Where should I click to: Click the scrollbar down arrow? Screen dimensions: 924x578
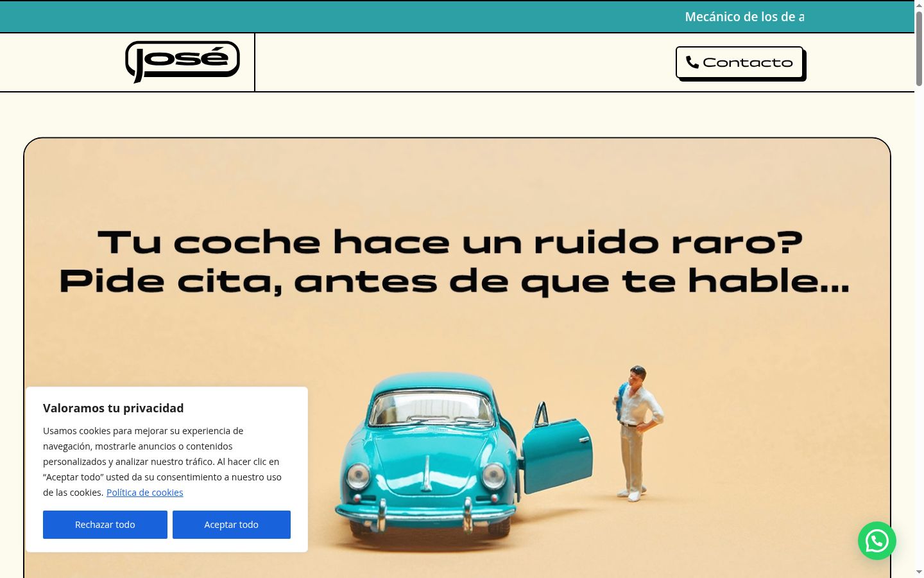[x=919, y=572]
